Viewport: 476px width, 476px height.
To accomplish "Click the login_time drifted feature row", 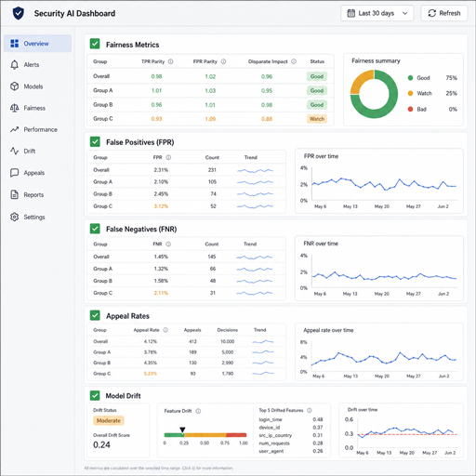I will pos(291,419).
